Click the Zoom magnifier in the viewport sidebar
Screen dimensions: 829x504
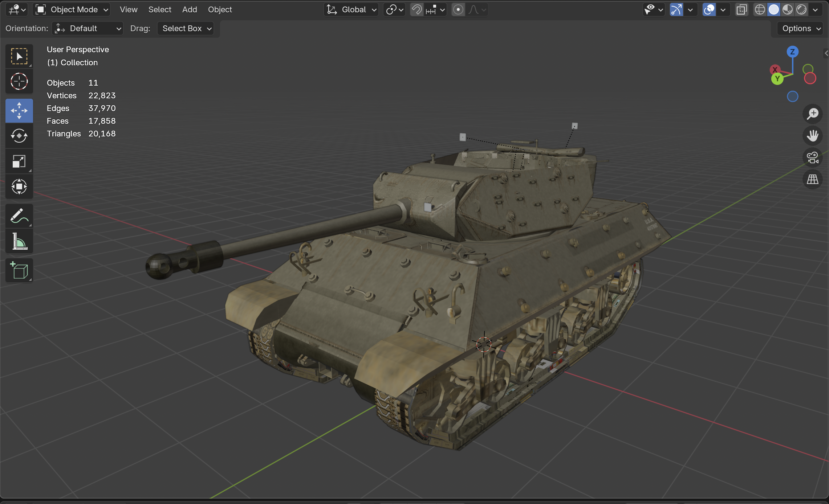[813, 114]
